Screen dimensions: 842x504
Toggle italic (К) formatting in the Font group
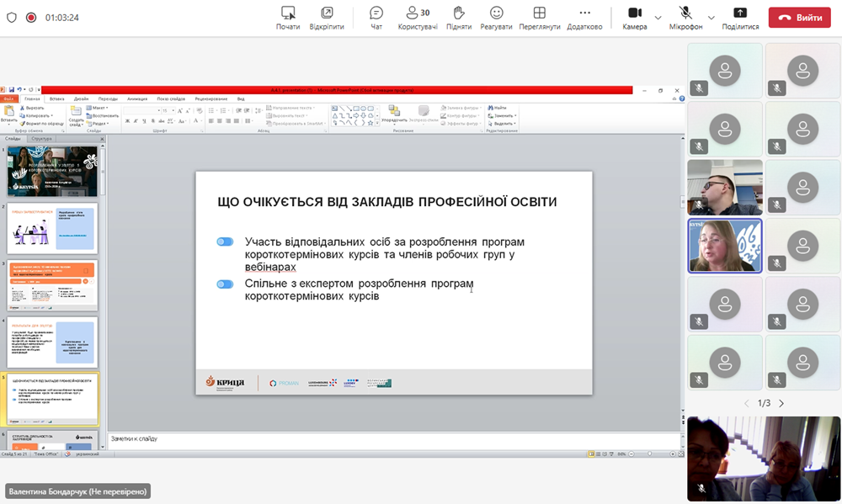pos(136,120)
